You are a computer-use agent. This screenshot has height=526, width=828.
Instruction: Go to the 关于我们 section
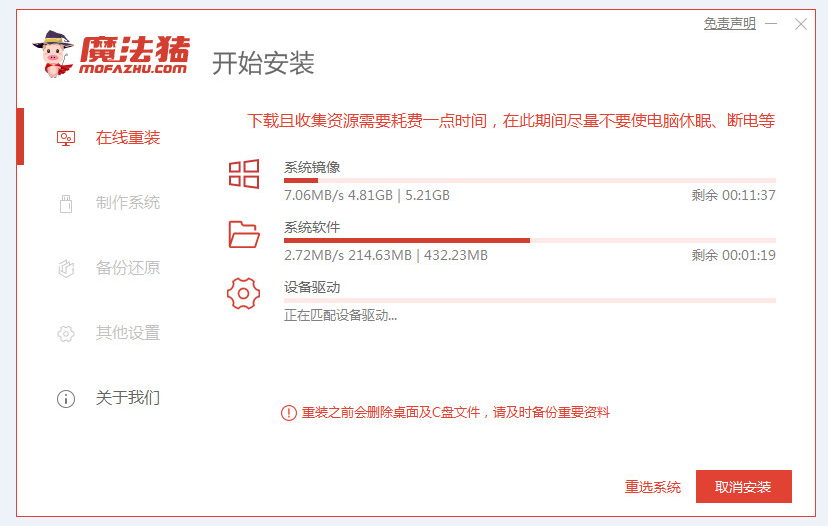click(128, 398)
